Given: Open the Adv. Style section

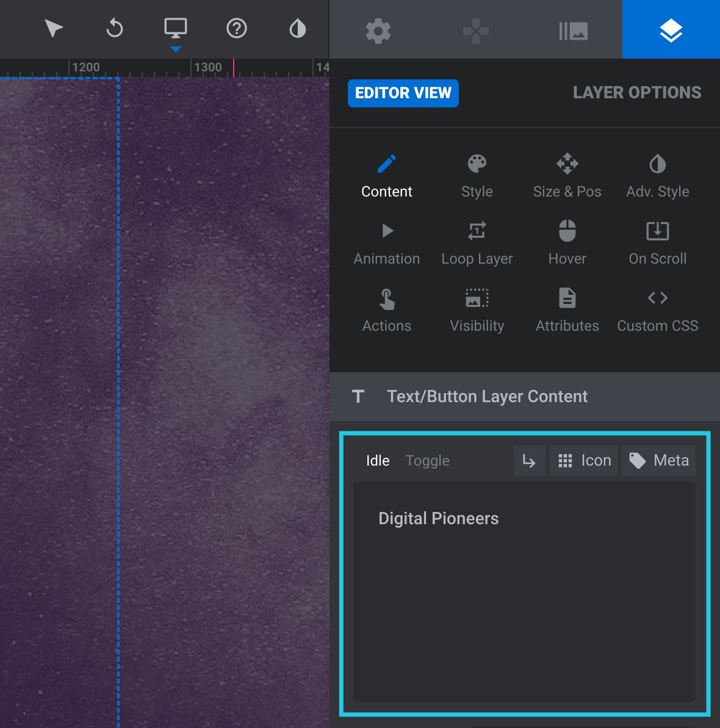Looking at the screenshot, I should [x=657, y=177].
